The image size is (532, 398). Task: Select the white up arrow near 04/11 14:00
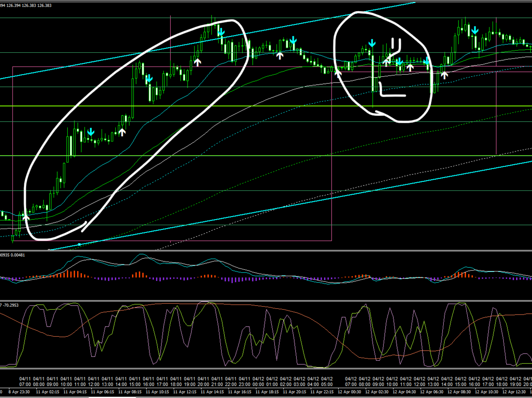[122, 131]
